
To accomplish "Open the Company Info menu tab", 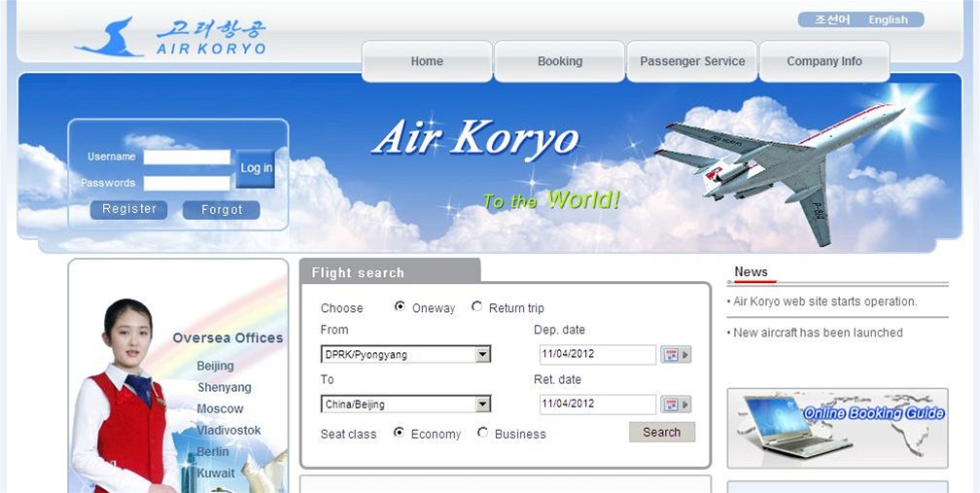I will (x=824, y=61).
